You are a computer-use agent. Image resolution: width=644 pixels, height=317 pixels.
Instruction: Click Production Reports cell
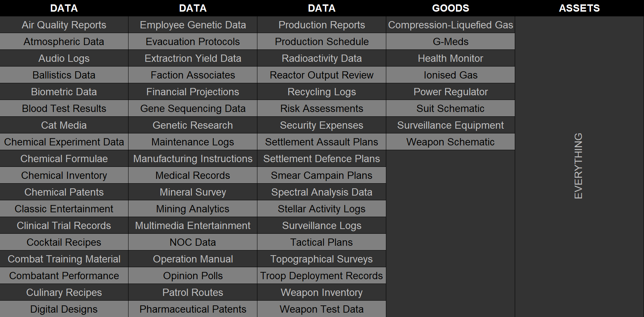tap(322, 25)
